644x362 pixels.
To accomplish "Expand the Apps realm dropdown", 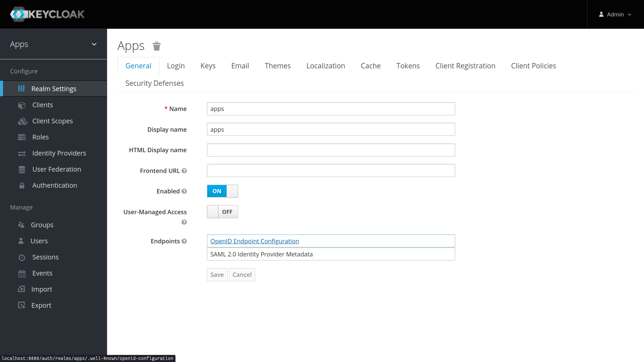I will pyautogui.click(x=94, y=44).
